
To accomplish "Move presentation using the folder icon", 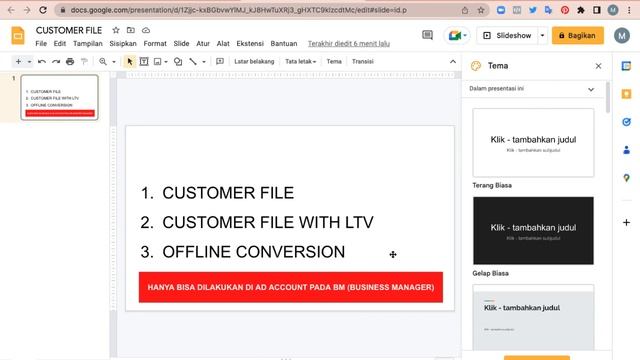I will tap(131, 30).
